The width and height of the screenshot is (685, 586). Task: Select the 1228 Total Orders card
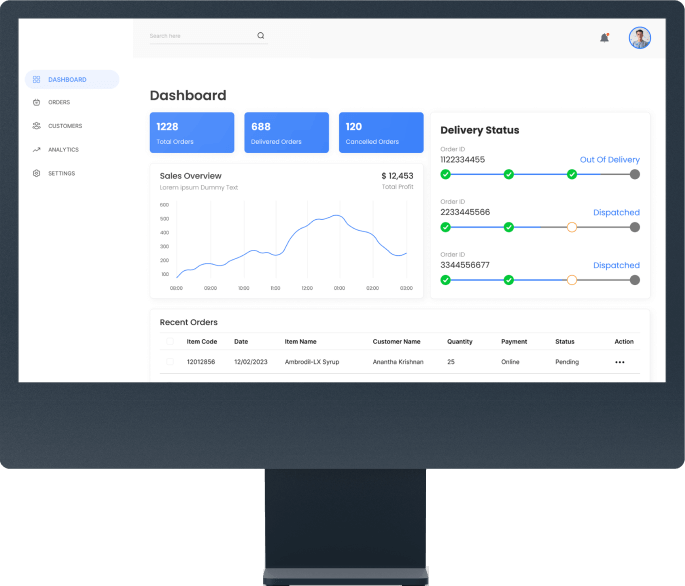pos(192,132)
